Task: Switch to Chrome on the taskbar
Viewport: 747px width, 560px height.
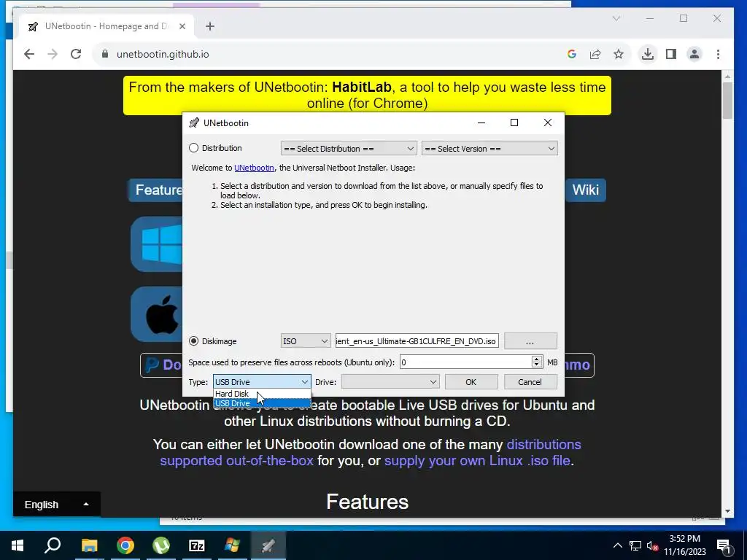Action: tap(125, 545)
